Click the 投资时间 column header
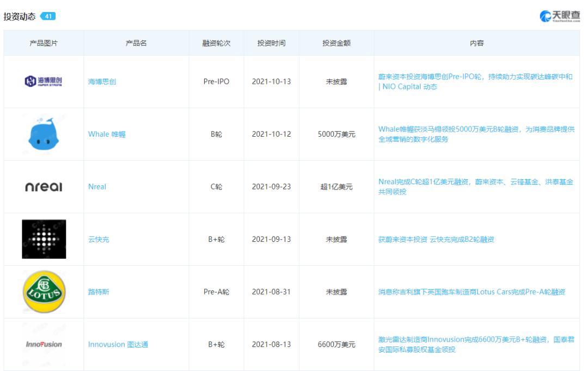 [272, 43]
